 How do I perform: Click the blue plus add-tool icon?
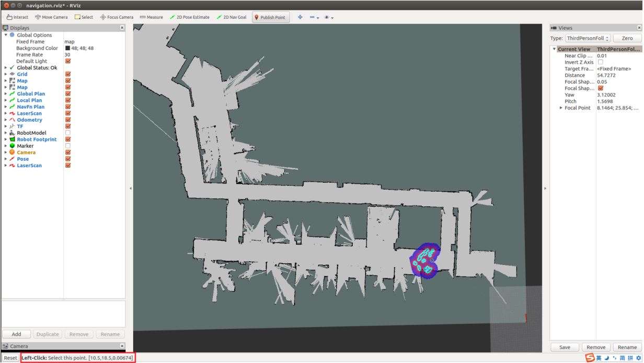click(x=301, y=17)
